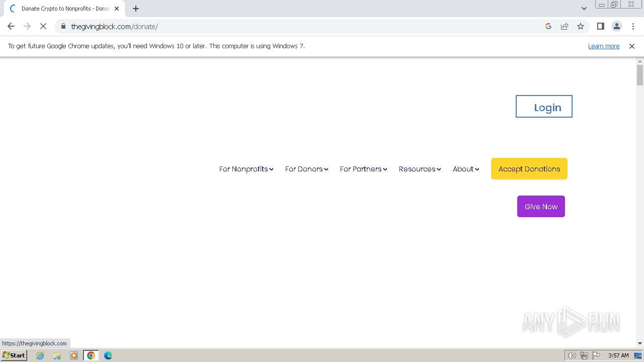Bookmark this page with star icon

coord(581,26)
